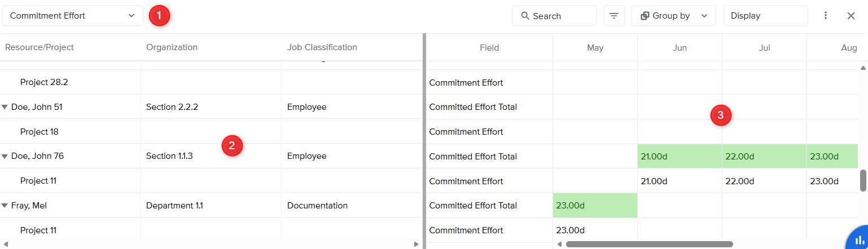868x249 pixels.
Task: Open the blue chart widget icon
Action: coord(859,239)
